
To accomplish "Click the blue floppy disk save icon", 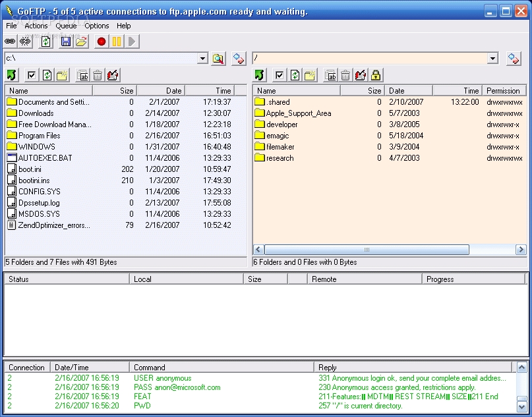I will tap(66, 42).
